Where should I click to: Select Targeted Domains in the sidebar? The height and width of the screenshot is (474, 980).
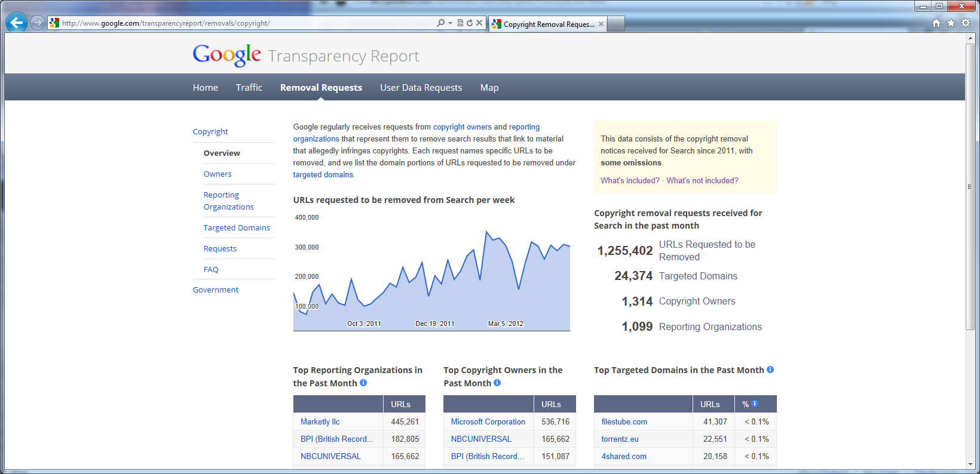click(x=237, y=227)
